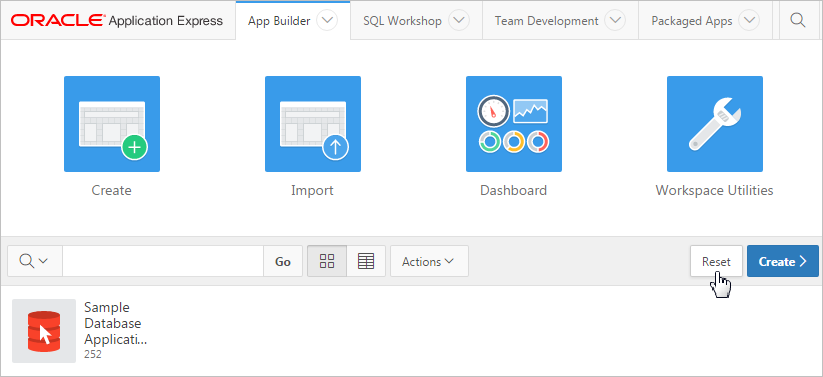Switch to View Icons grid mode
Screen dimensions: 823x377
point(327,261)
